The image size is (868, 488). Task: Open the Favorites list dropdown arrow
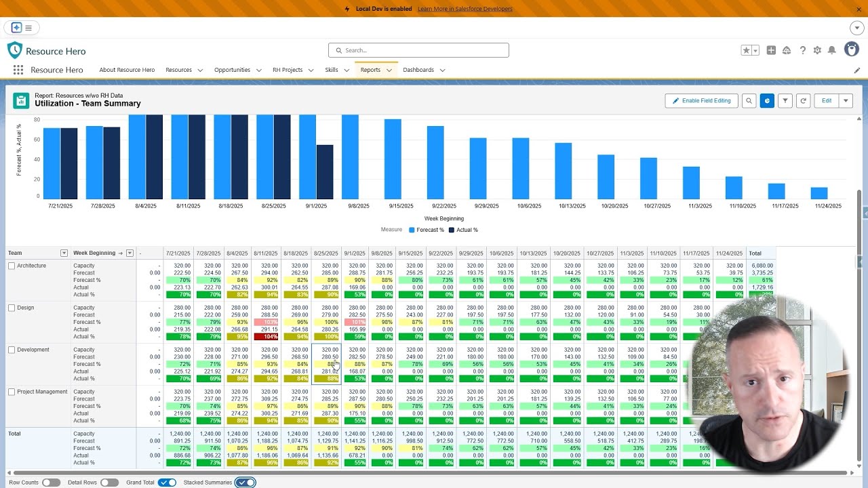tap(755, 50)
